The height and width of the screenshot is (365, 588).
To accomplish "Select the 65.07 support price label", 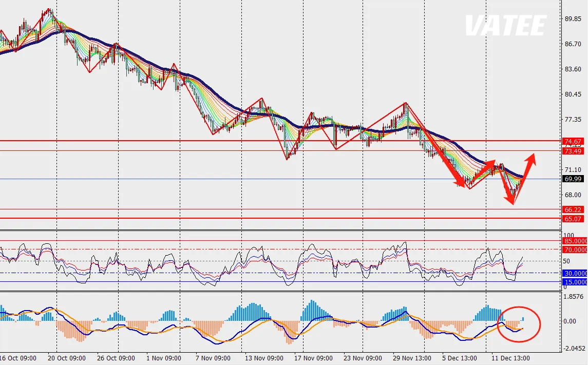I will tap(573, 219).
